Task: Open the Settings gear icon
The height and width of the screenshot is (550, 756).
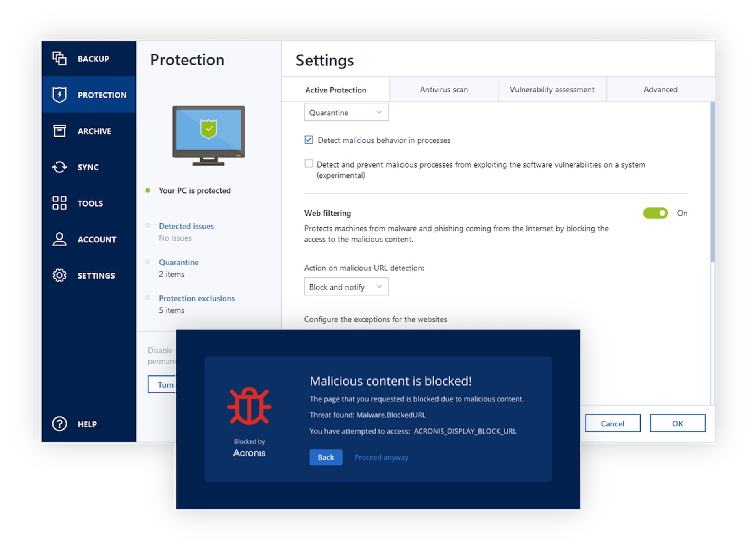Action: click(59, 275)
